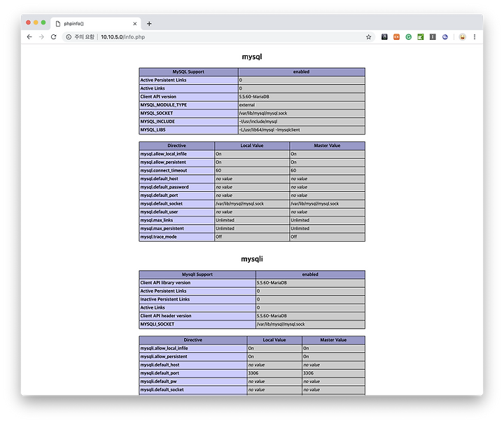
Task: Click the MySQL Support header cell
Action: coord(188,71)
